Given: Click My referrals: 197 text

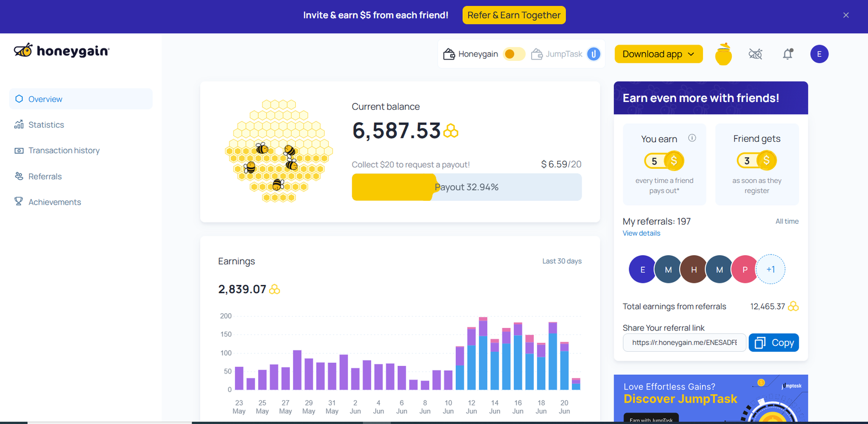Looking at the screenshot, I should [656, 222].
